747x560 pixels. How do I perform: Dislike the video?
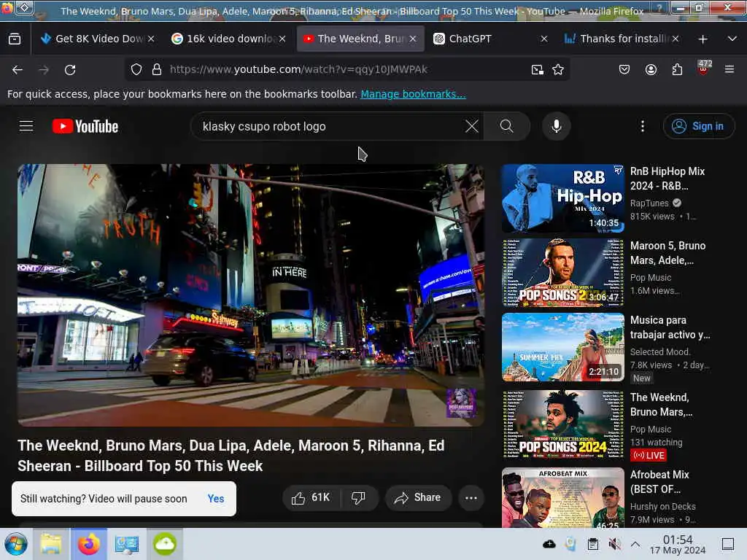tap(359, 497)
